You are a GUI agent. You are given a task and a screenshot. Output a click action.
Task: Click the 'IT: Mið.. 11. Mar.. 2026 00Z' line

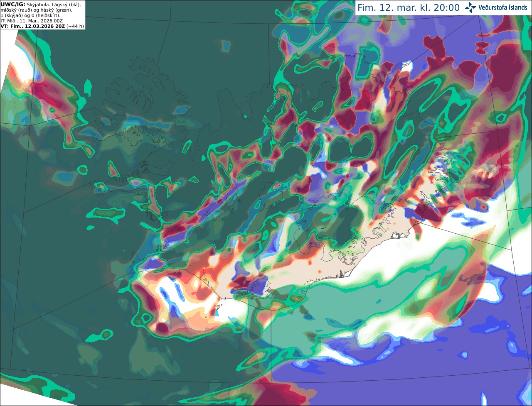32,20
